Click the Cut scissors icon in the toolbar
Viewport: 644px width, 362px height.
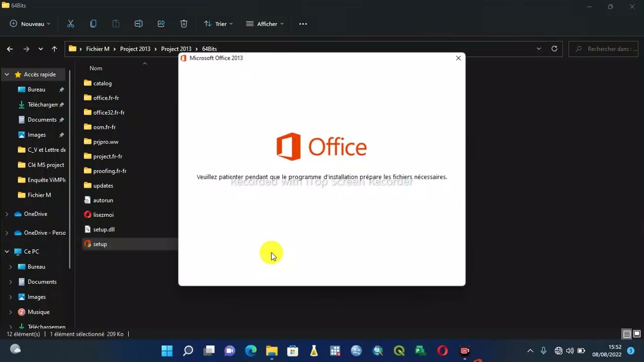[x=70, y=24]
